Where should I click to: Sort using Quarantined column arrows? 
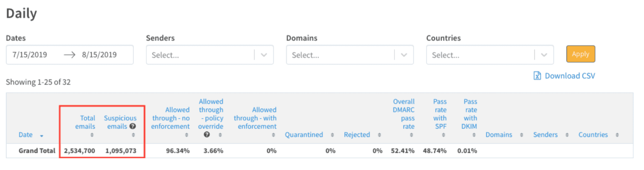[x=332, y=135]
